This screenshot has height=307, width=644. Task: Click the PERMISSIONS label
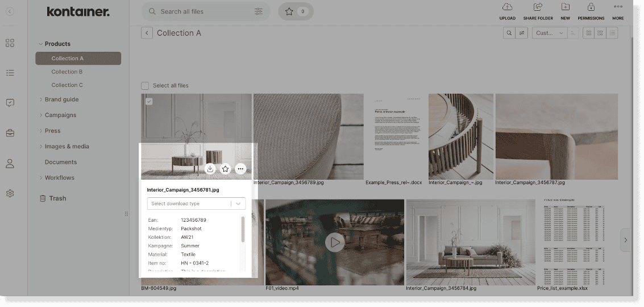coord(591,18)
